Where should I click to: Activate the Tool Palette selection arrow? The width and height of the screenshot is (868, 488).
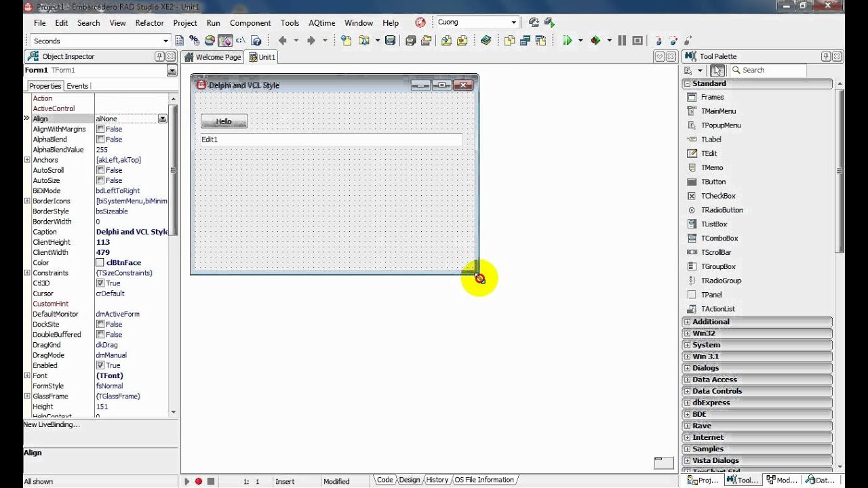click(718, 70)
